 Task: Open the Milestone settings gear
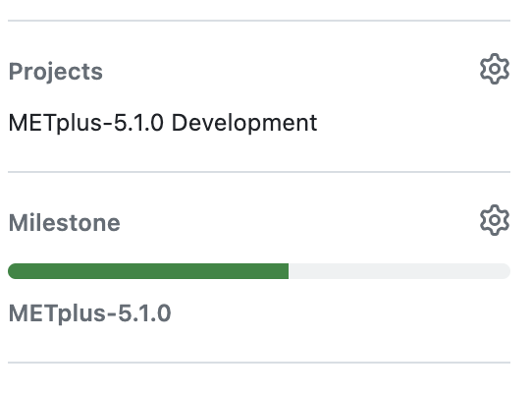click(495, 220)
